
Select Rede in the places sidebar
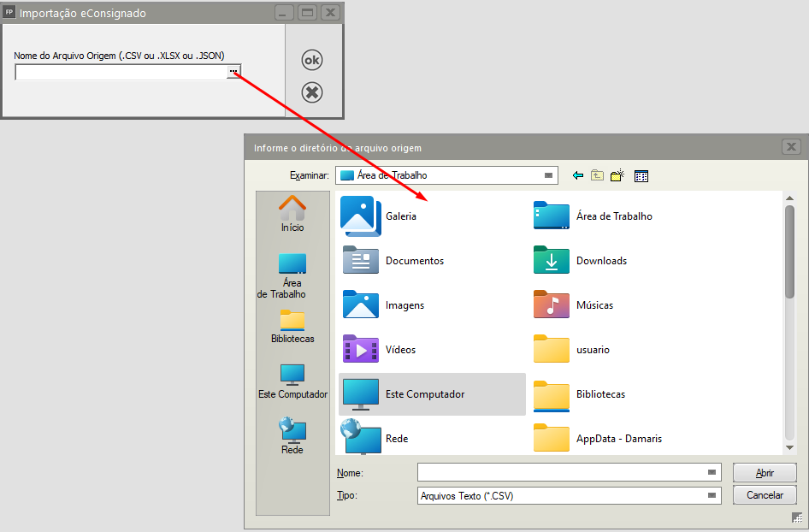point(292,435)
